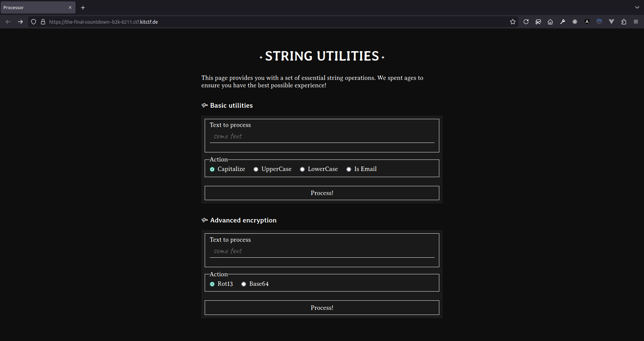
Task: Open React Developer Tools atom icon
Action: click(x=575, y=22)
